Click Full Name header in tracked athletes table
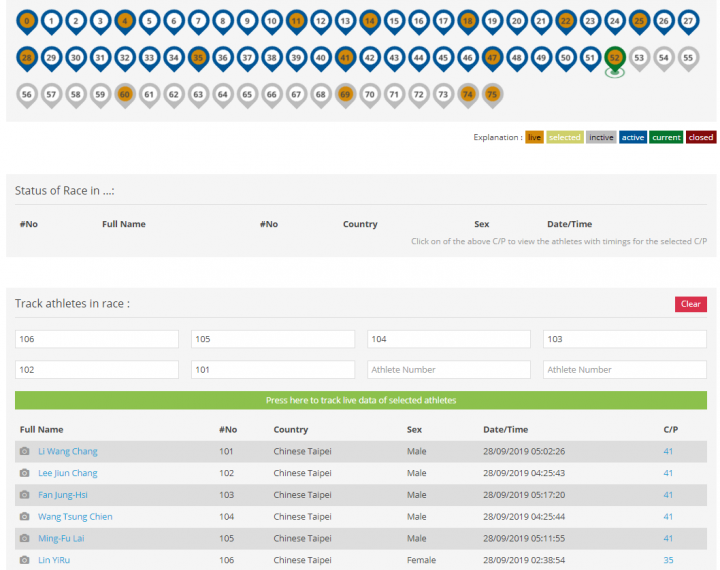 point(41,429)
